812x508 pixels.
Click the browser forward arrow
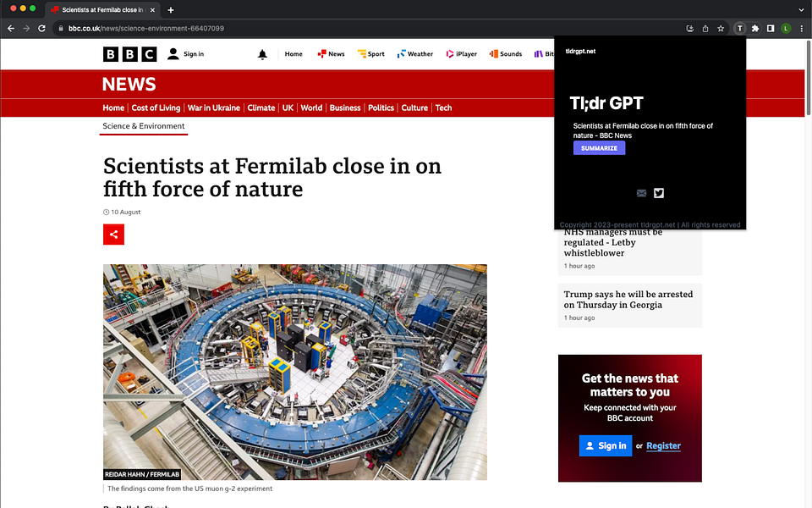point(26,29)
